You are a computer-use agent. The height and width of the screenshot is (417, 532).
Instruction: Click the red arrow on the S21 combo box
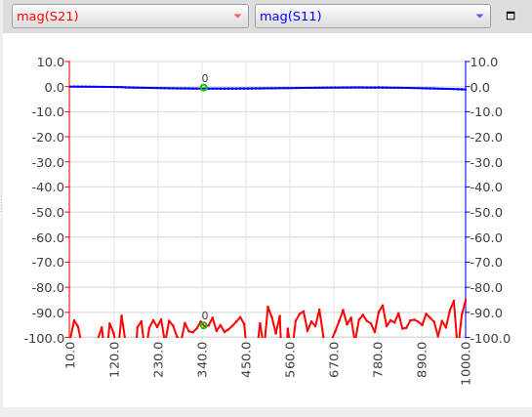pyautogui.click(x=237, y=16)
